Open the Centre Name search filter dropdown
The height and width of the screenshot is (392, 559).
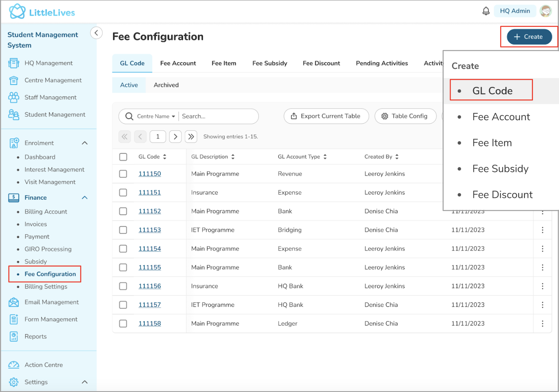pos(156,116)
